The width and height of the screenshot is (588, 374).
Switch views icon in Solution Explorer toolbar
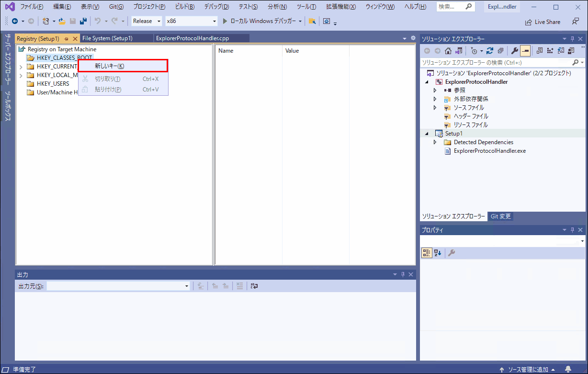pos(459,50)
